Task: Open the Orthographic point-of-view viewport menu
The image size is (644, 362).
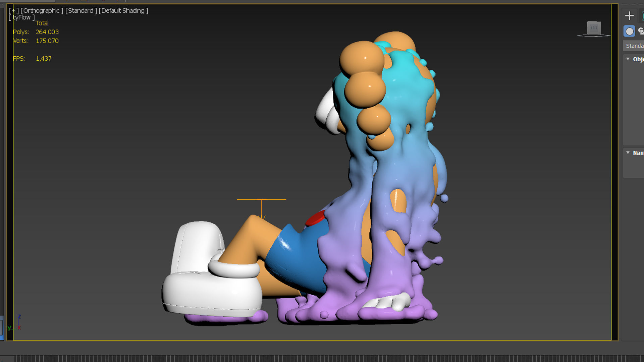Action: pos(42,11)
